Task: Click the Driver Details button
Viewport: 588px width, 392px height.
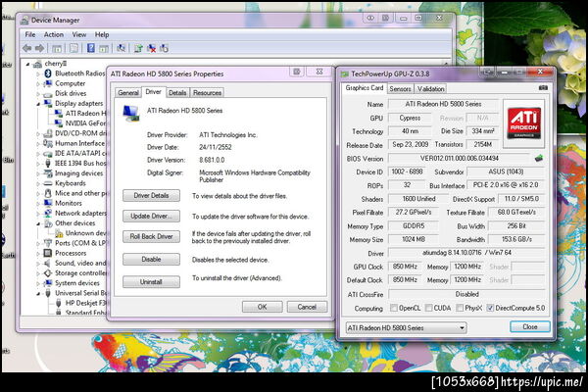Action: click(x=151, y=195)
